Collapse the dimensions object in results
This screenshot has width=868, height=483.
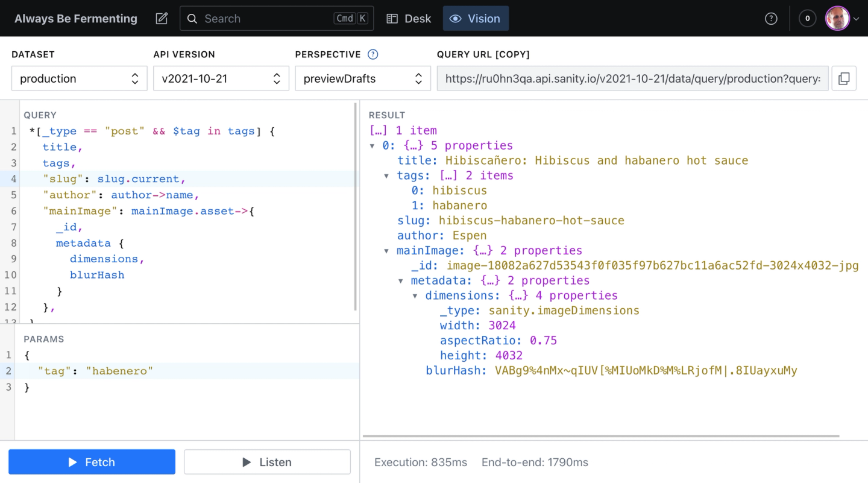[414, 295]
